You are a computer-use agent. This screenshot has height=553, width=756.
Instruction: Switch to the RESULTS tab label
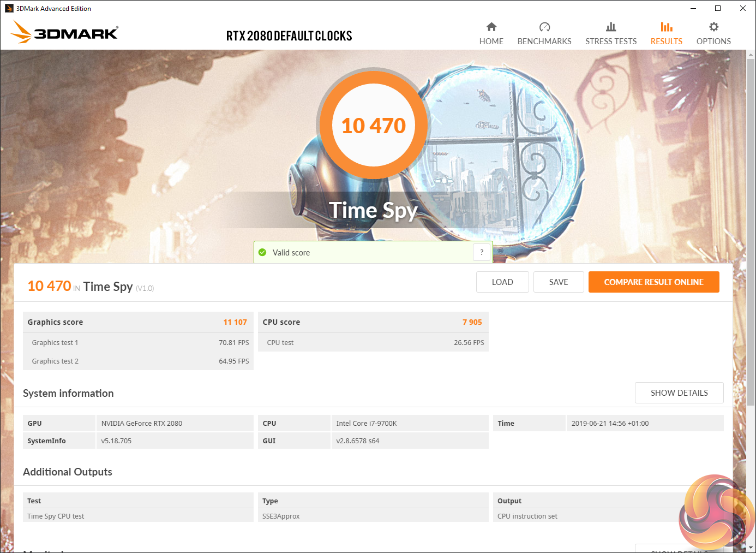667,41
